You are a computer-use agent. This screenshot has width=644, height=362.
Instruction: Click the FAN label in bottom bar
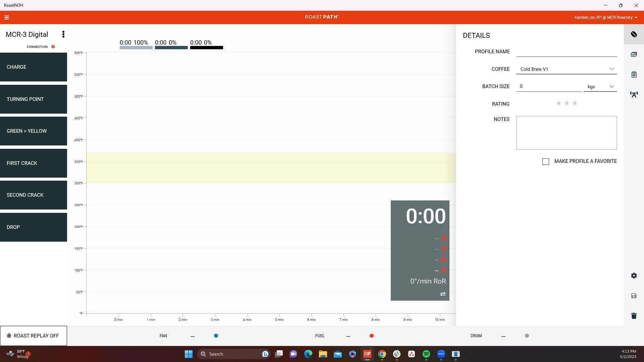tap(163, 336)
